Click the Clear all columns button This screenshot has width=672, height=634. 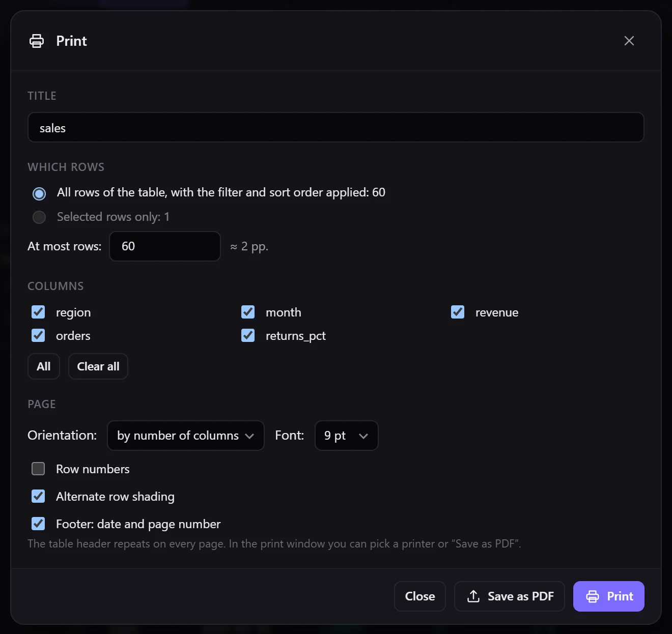point(98,366)
